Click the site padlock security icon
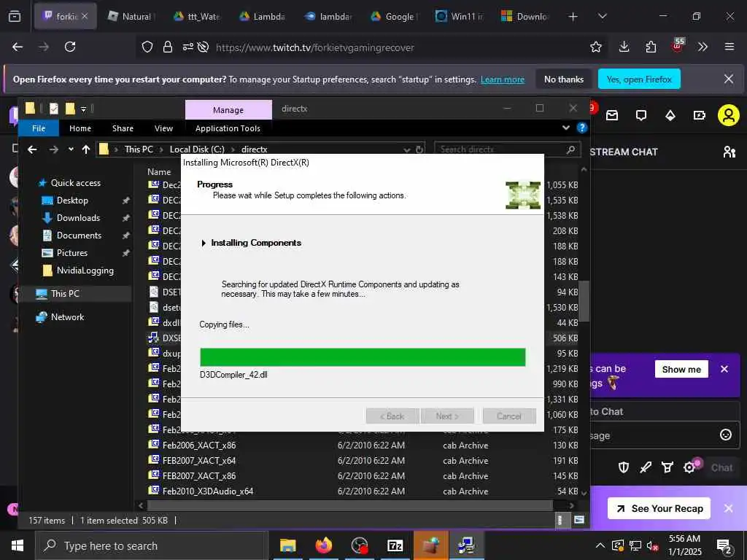 tap(167, 47)
